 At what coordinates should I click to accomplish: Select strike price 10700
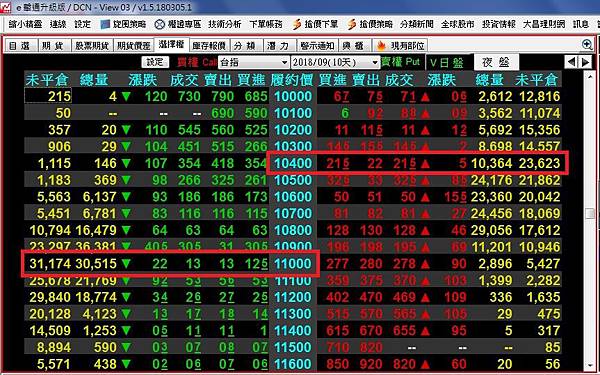tap(293, 214)
